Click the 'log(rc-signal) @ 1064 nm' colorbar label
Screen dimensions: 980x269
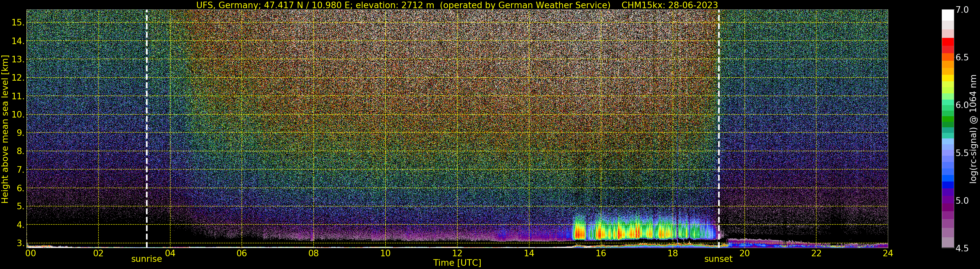pos(973,129)
